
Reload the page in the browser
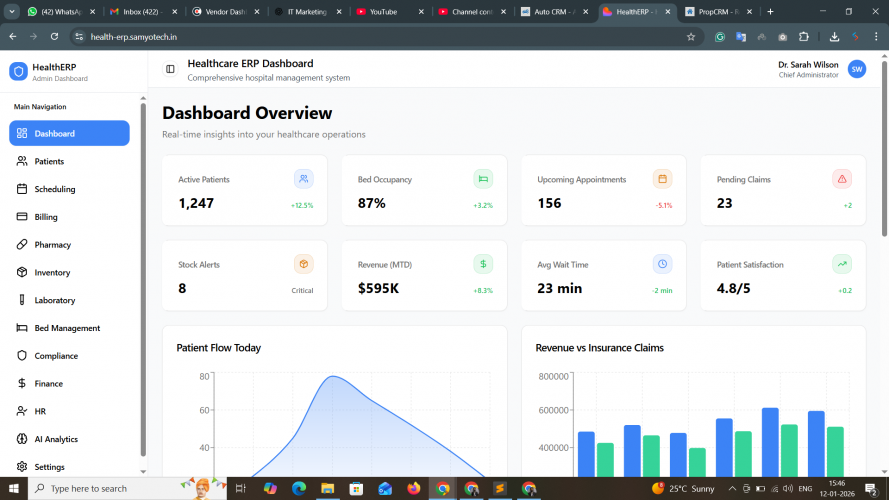pos(54,37)
